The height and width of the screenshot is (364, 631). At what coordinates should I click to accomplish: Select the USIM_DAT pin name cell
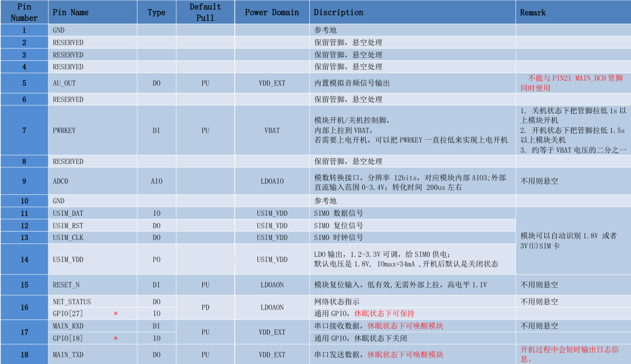pos(92,213)
